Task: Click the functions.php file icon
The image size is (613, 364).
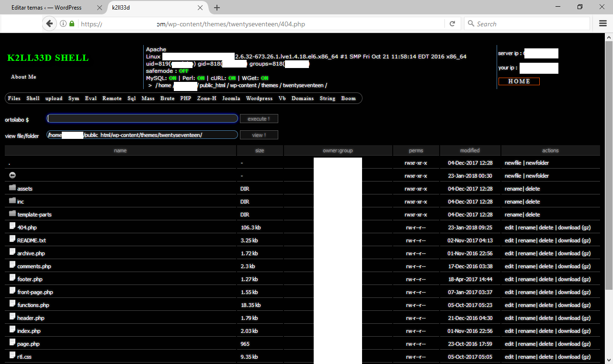Action: pos(12,304)
